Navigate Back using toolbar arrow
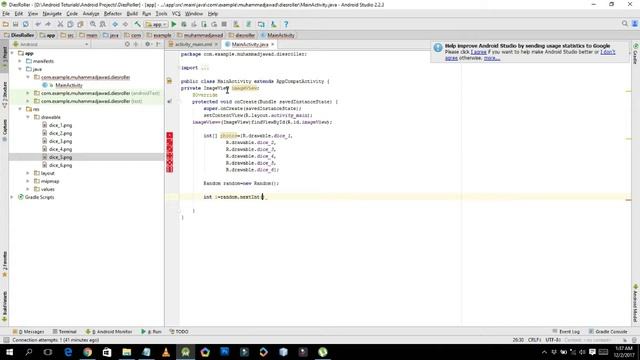The height and width of the screenshot is (360, 640). point(115,24)
